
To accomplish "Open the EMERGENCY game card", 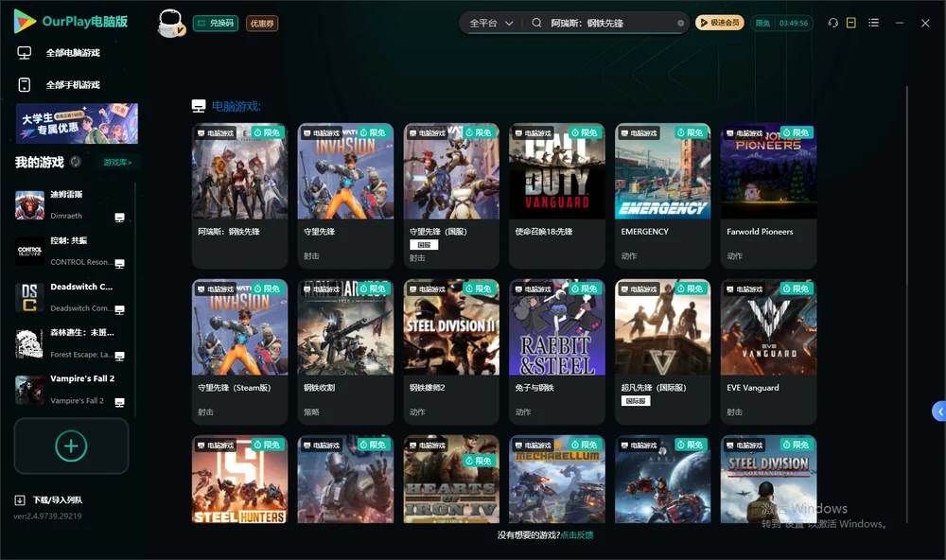I will pyautogui.click(x=662, y=196).
